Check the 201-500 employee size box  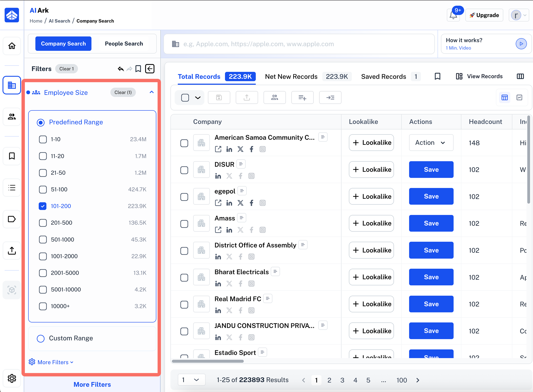pyautogui.click(x=43, y=223)
